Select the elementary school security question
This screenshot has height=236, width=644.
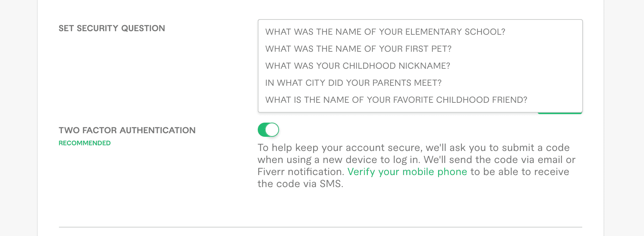(385, 32)
